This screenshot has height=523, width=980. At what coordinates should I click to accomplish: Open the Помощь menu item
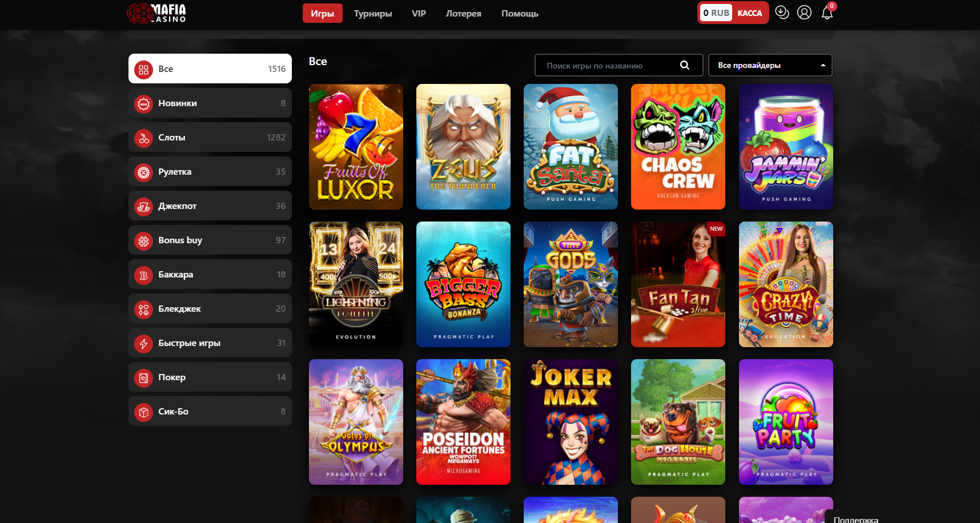tap(520, 13)
